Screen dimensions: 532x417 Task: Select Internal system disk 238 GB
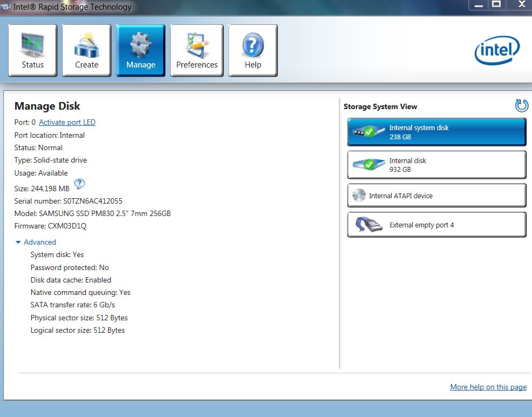(x=436, y=132)
